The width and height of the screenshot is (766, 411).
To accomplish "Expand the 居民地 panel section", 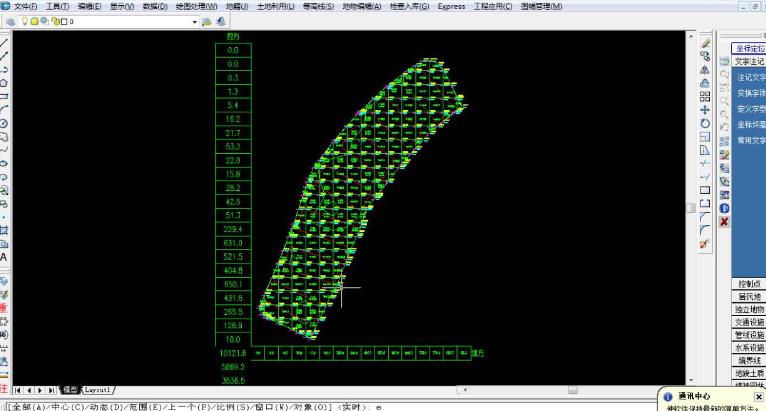I will 749,297.
